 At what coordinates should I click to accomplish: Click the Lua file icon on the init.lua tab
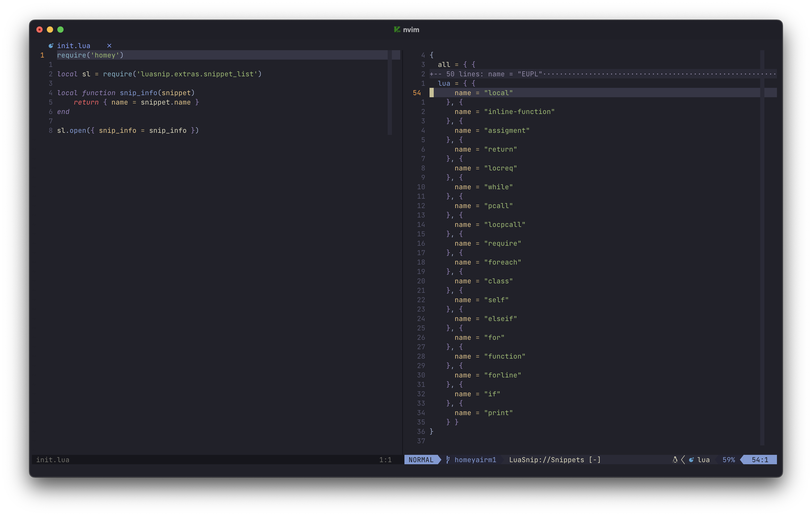[x=51, y=45]
